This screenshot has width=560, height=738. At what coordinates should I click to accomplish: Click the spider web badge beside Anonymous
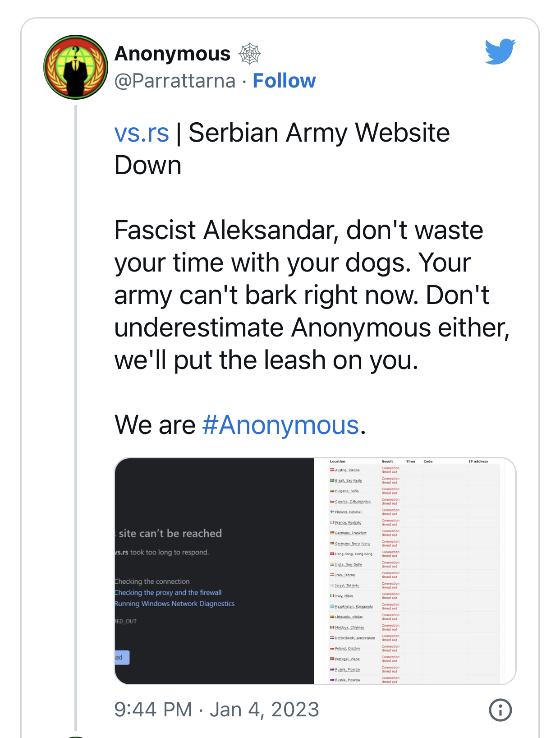point(250,54)
